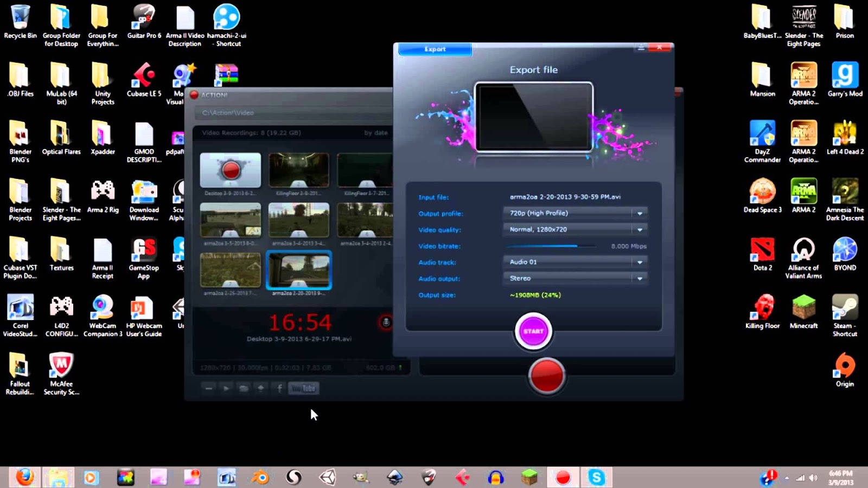Image resolution: width=868 pixels, height=488 pixels.
Task: Open the Audio output dropdown
Action: pyautogui.click(x=639, y=278)
